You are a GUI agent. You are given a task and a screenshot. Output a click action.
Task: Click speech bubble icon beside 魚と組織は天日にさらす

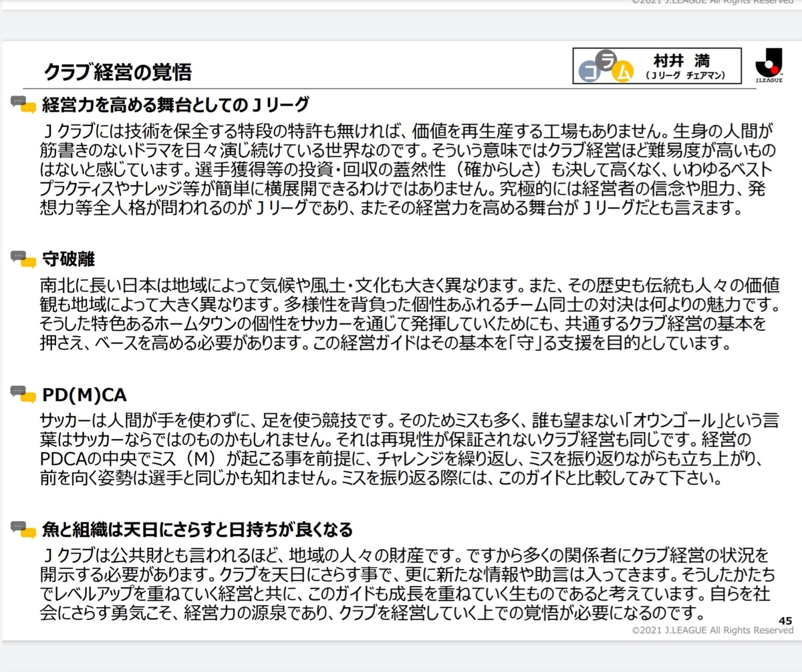click(23, 530)
